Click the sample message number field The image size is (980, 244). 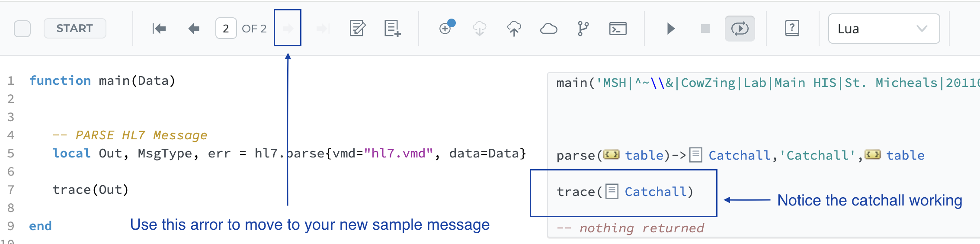pyautogui.click(x=226, y=29)
